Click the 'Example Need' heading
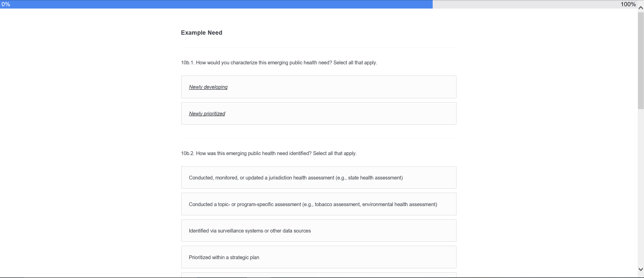The height and width of the screenshot is (278, 644). coord(202,33)
